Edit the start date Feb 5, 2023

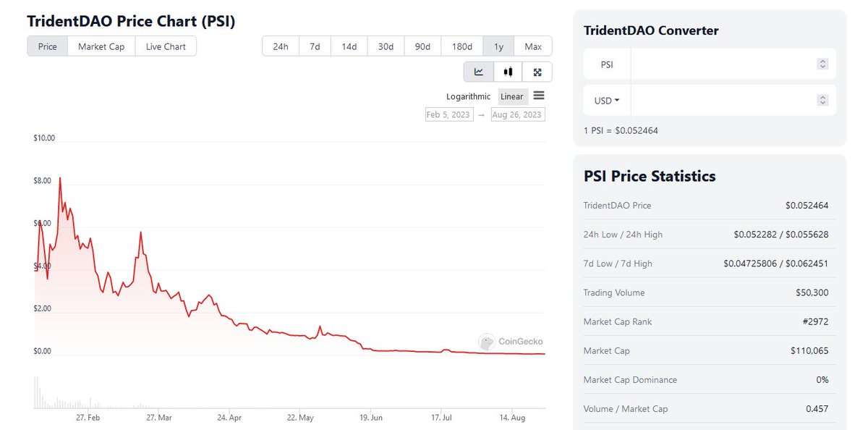(449, 114)
